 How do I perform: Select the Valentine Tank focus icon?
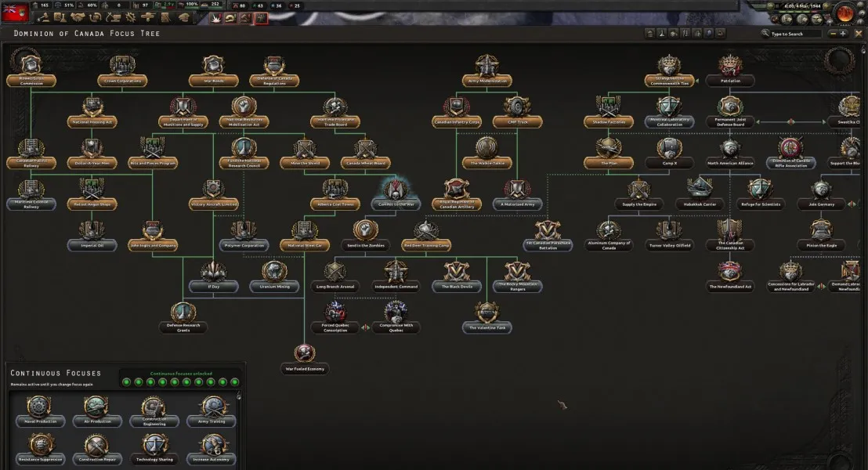coord(487,312)
